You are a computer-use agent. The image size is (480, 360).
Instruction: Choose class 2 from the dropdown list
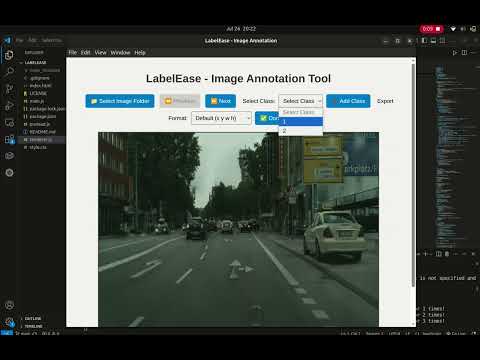tap(301, 131)
